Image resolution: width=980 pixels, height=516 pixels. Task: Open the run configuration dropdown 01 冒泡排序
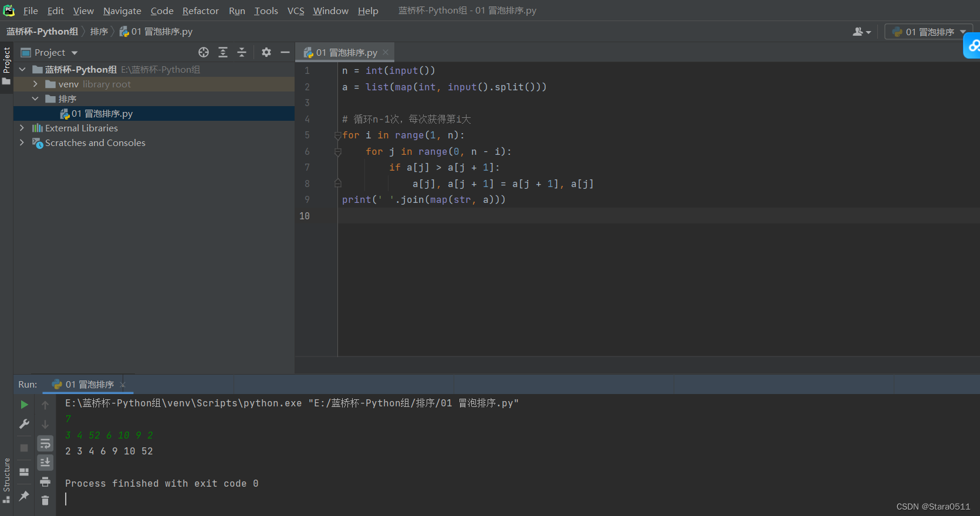928,32
